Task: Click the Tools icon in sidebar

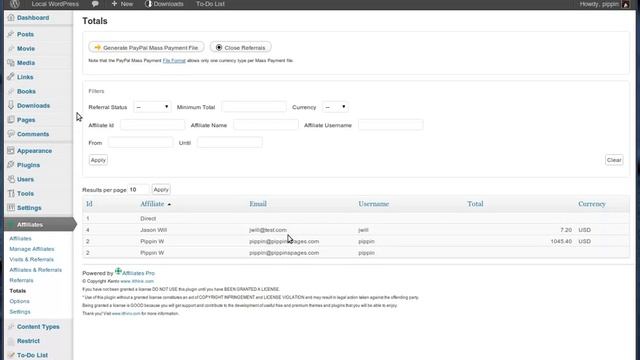Action: (11, 193)
